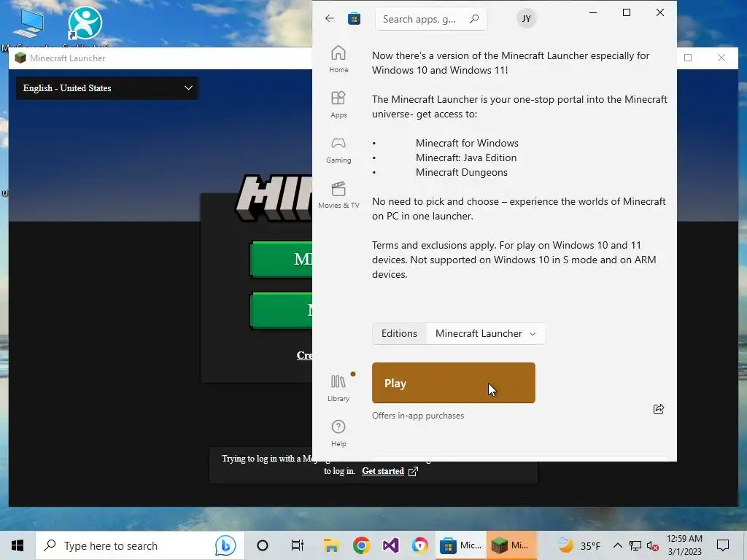Open the weather widget showing 35°F
This screenshot has height=560, width=747.
click(x=578, y=545)
